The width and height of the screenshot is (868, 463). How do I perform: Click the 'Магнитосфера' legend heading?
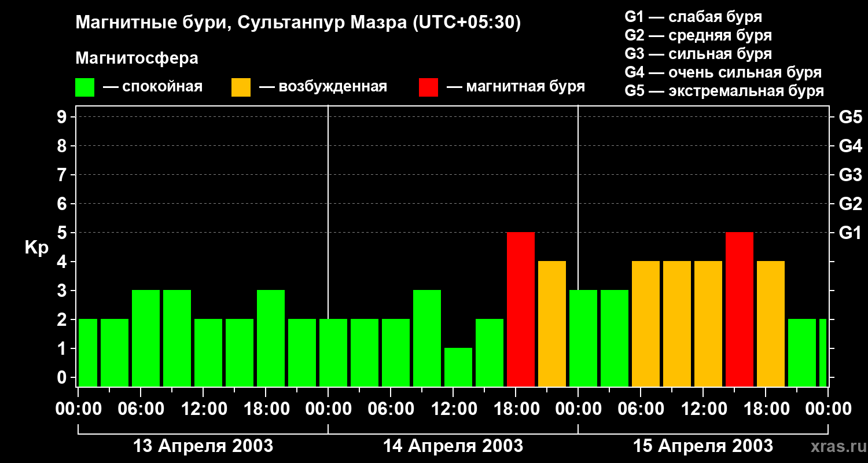click(x=137, y=58)
